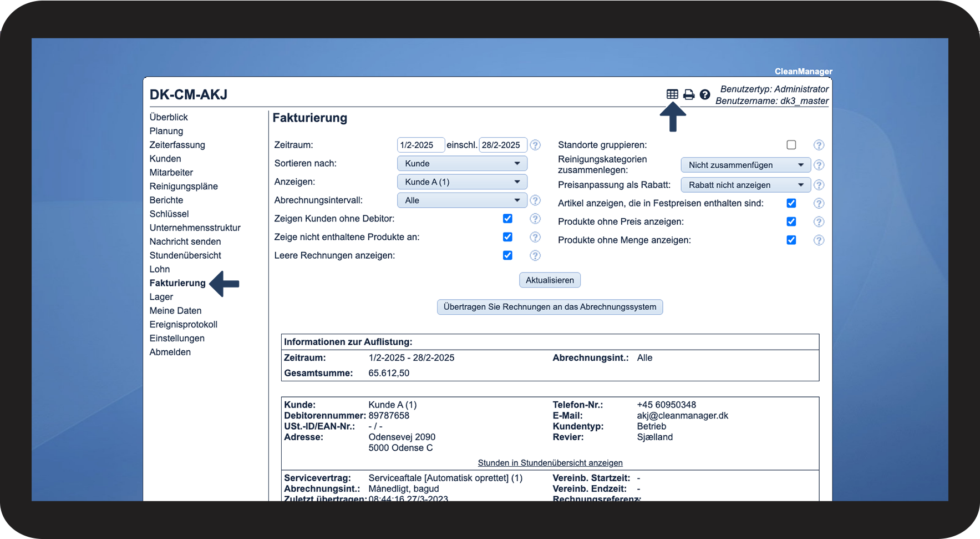The width and height of the screenshot is (980, 539).
Task: Click help icon for Leere Rechnungen anzeigen
Action: (535, 255)
